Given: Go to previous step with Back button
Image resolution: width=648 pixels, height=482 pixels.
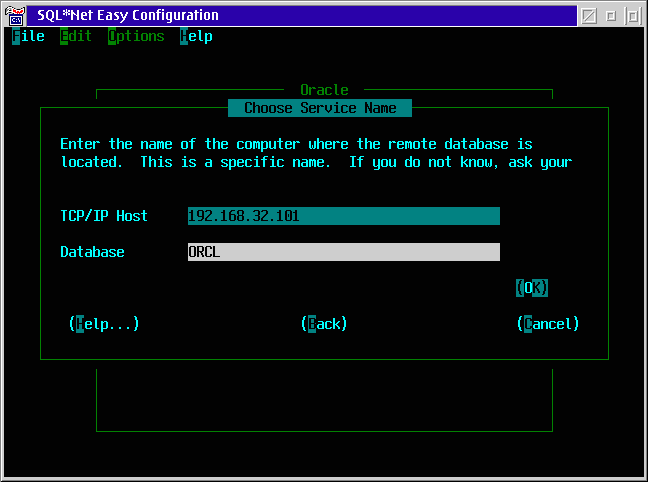Looking at the screenshot, I should (324, 324).
